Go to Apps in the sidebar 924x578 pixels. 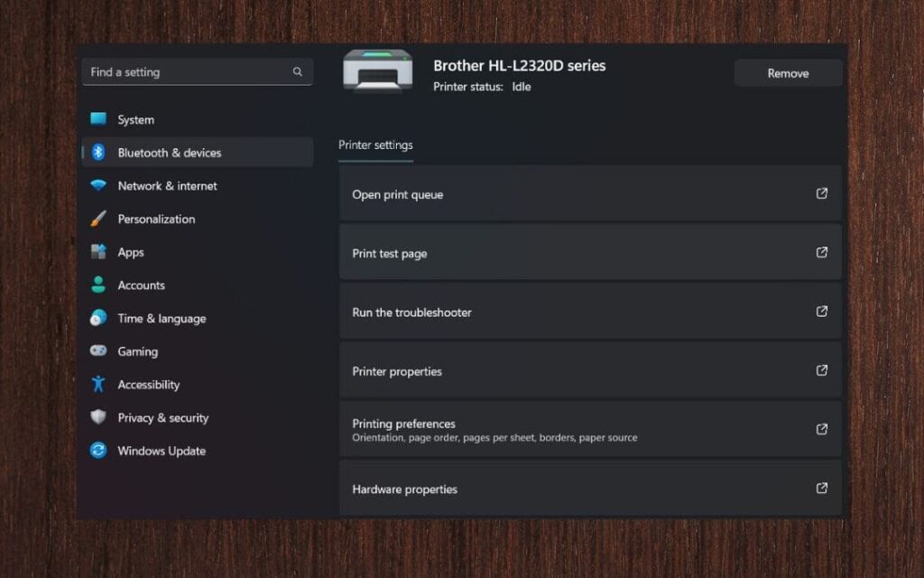(131, 253)
